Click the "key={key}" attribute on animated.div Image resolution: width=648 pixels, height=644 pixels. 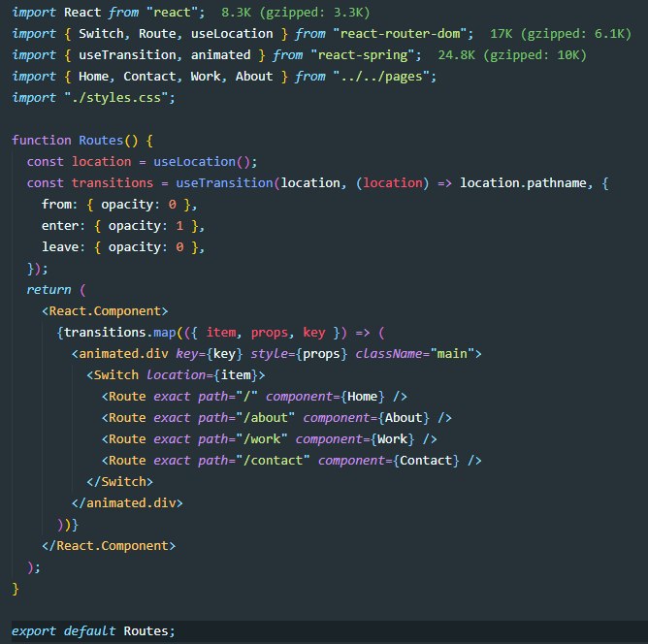point(210,354)
